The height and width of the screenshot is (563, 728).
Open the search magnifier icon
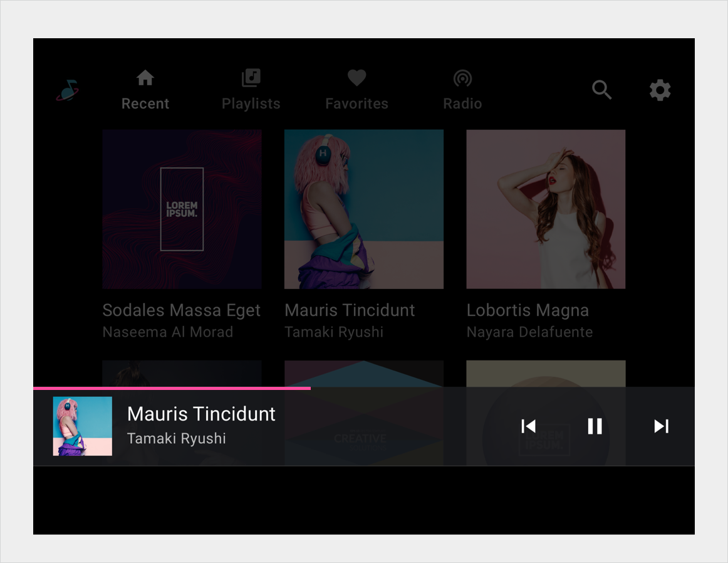(601, 90)
